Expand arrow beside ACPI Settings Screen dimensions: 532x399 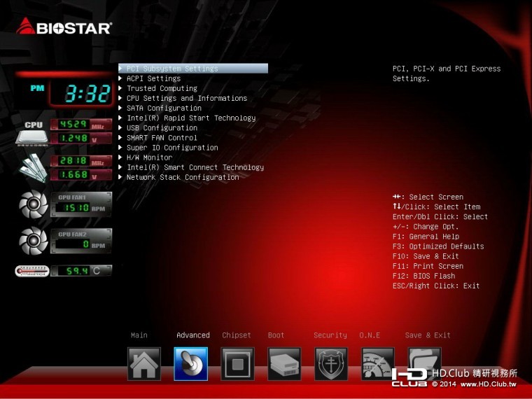[120, 78]
